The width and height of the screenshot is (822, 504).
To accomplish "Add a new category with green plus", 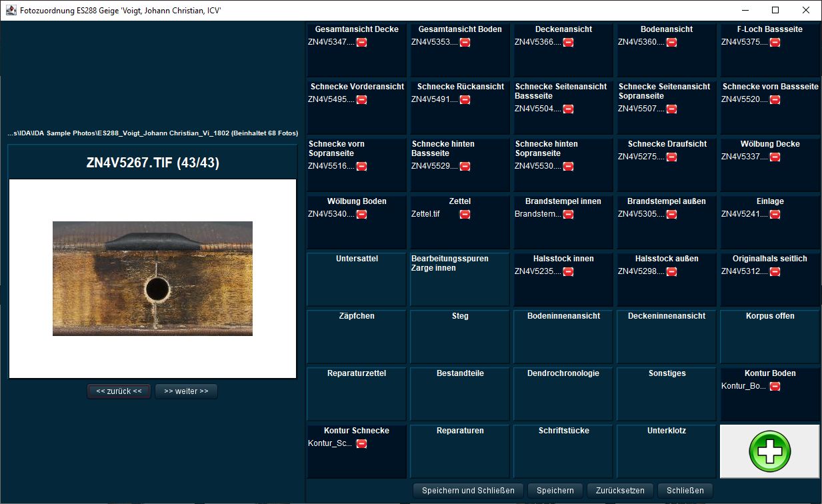I will tap(770, 451).
